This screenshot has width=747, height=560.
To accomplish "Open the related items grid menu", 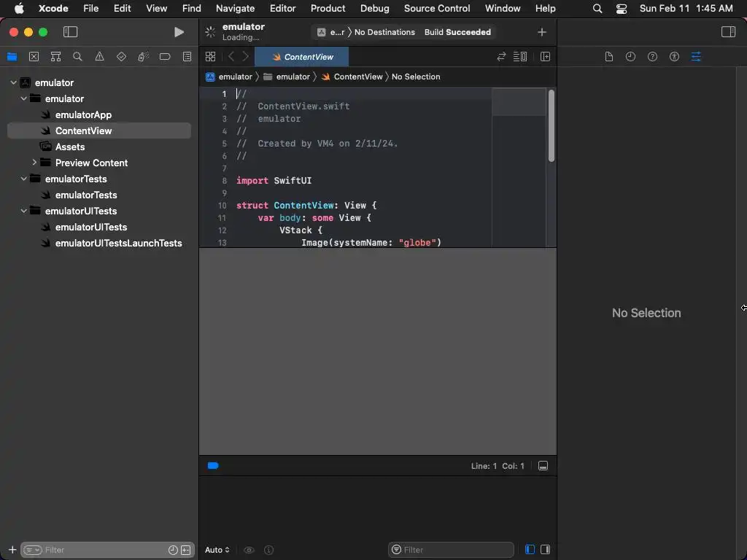I will click(x=210, y=57).
